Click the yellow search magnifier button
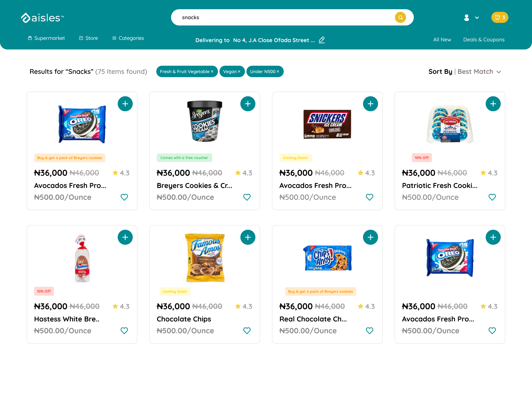The width and height of the screenshot is (532, 402). pyautogui.click(x=400, y=17)
